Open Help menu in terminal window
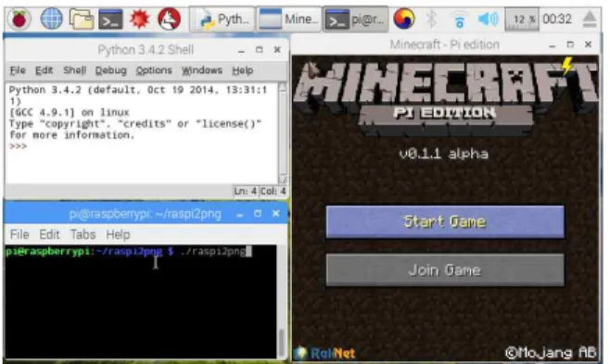Screen dimensions: 610x364 118,234
